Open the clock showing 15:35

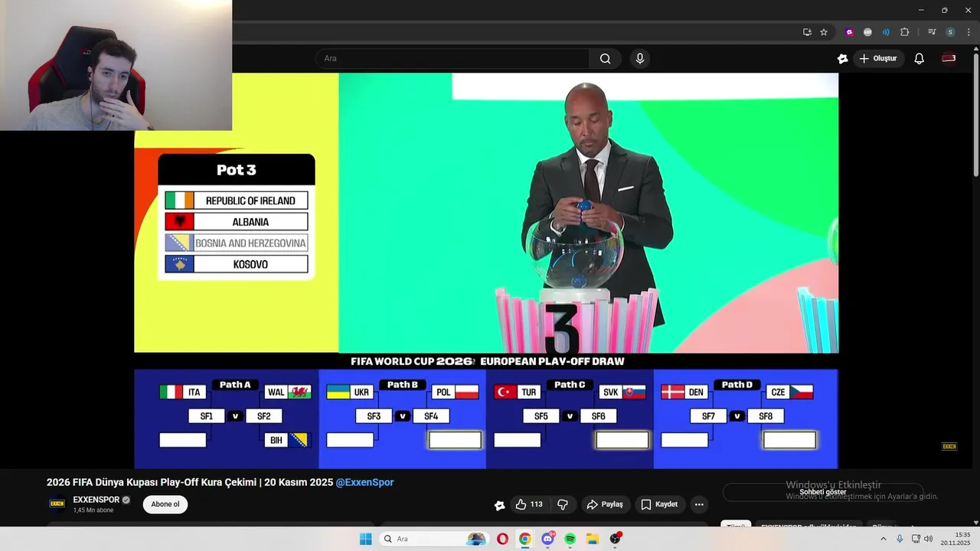(x=956, y=539)
